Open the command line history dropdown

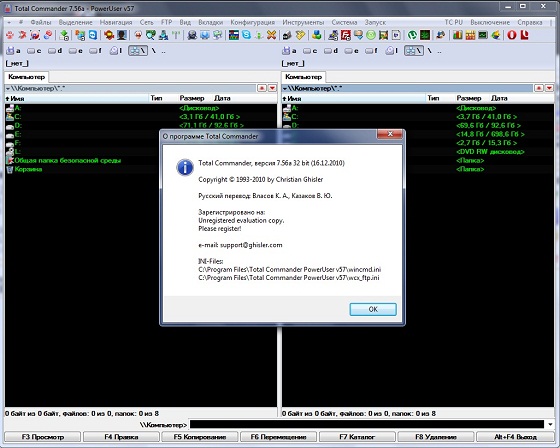(550, 424)
